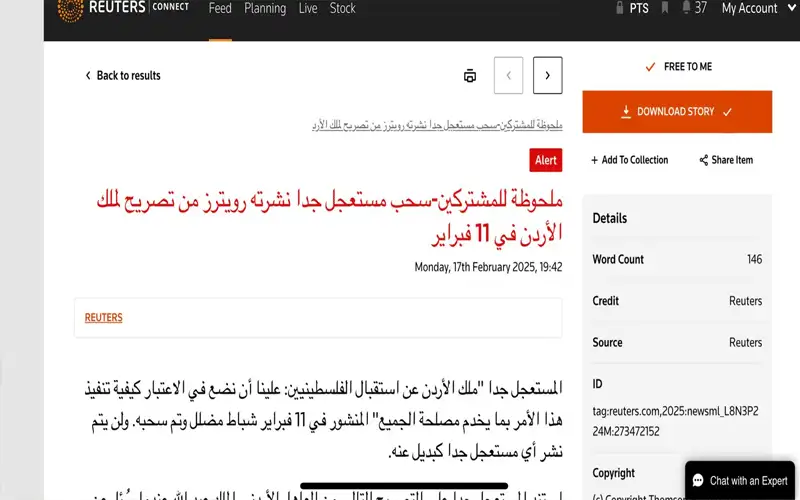The width and height of the screenshot is (800, 500).
Task: Click the large red Arabic story title
Action: point(330,217)
